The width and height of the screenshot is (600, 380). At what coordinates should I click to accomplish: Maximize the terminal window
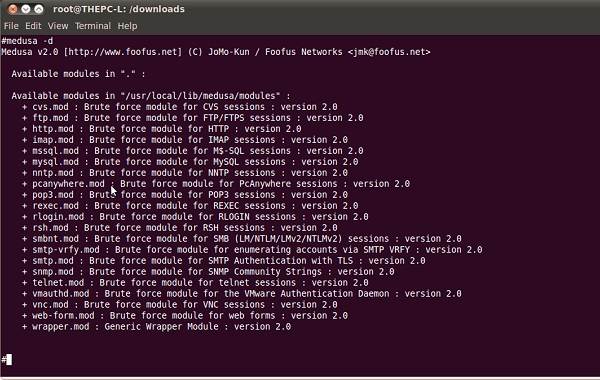pyautogui.click(x=39, y=9)
